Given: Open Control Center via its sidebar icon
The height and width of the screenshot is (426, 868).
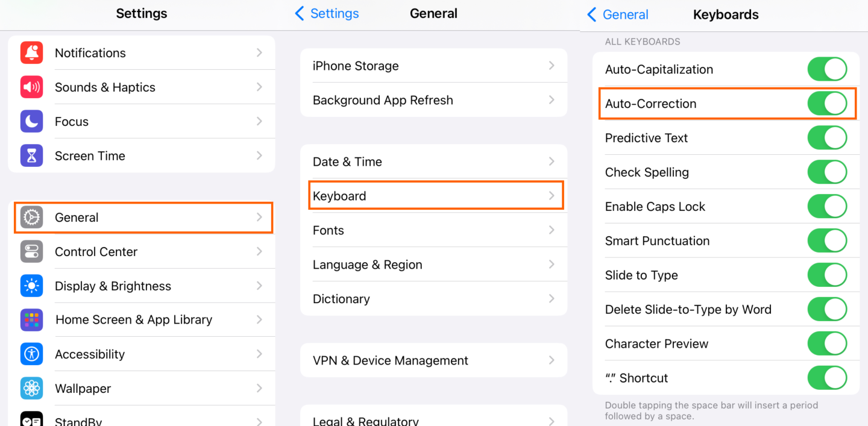Looking at the screenshot, I should click(x=31, y=251).
